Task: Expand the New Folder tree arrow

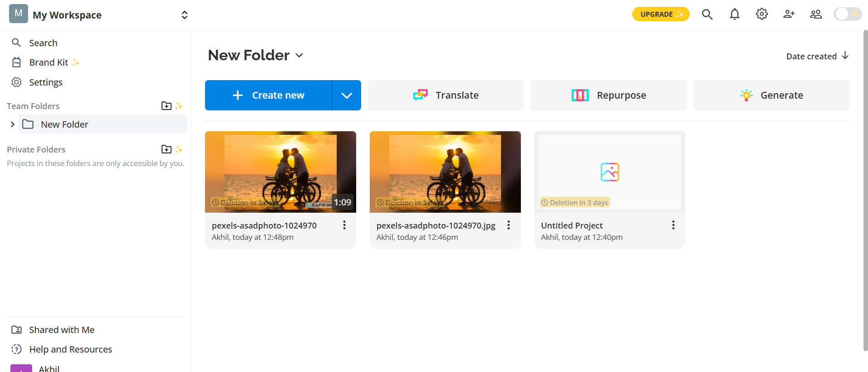Action: pyautogui.click(x=12, y=124)
